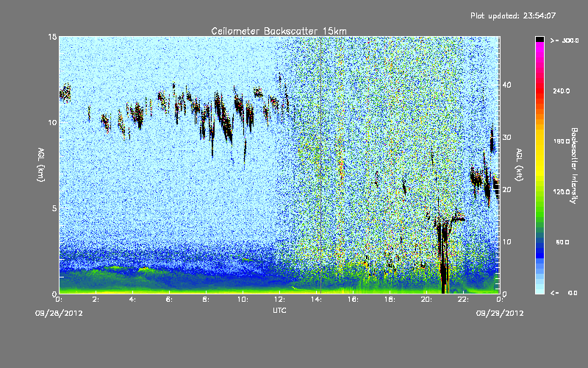
Task: Click the high cloud patch at 0 UTC near 12 km
Action: (65, 93)
